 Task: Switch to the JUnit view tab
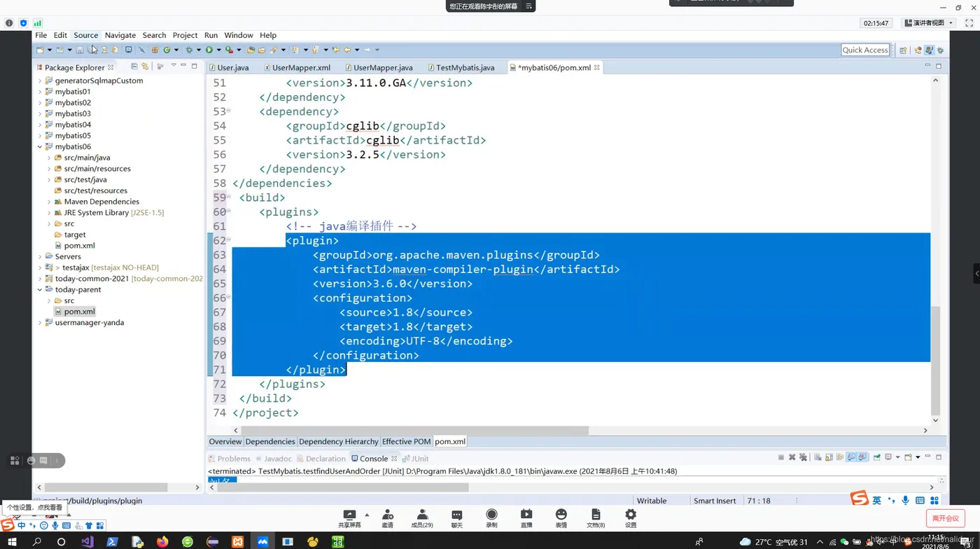pos(416,459)
